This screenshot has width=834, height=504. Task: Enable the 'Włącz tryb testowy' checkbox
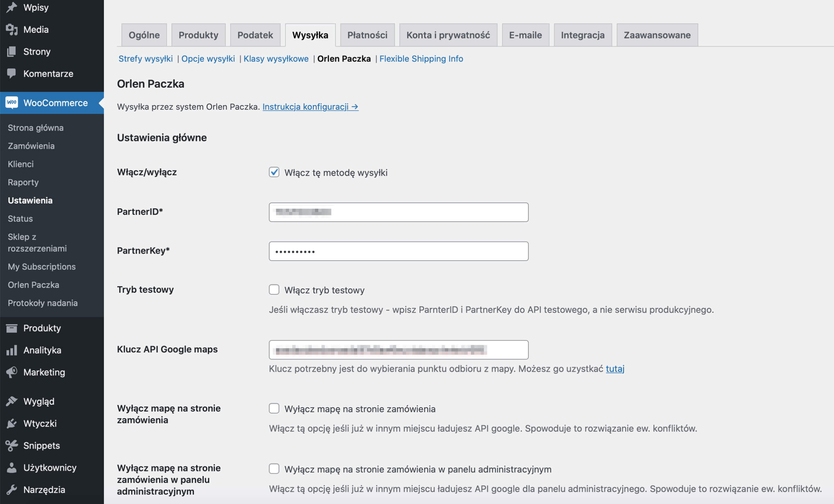coord(274,289)
